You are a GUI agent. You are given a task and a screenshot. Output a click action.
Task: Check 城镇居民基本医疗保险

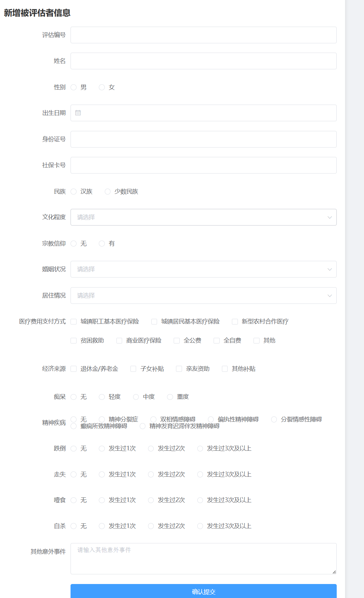click(x=154, y=321)
